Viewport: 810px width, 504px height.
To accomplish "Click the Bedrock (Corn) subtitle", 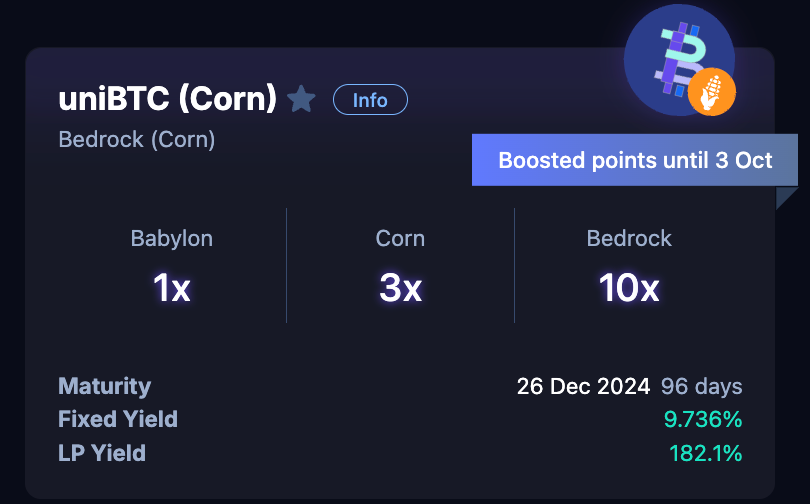I will [x=137, y=139].
